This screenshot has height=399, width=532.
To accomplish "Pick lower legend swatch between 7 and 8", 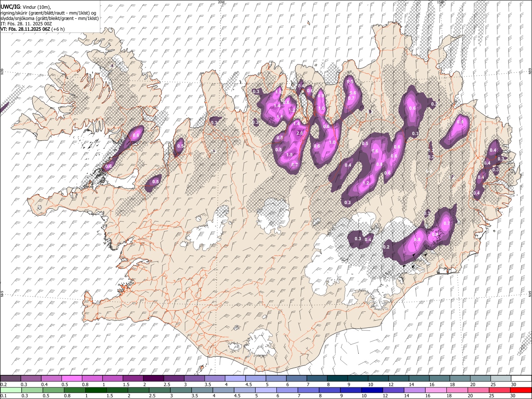I will pyautogui.click(x=309, y=390).
